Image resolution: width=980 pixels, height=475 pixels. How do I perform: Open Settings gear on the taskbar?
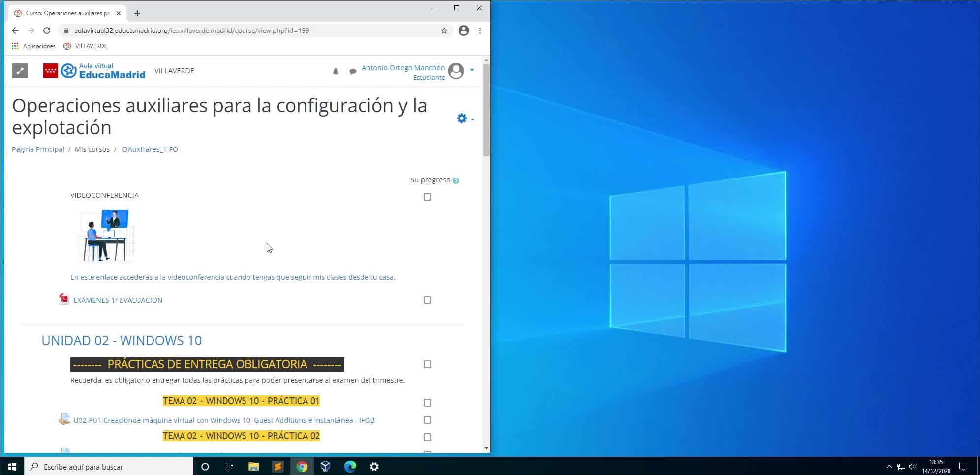(374, 466)
